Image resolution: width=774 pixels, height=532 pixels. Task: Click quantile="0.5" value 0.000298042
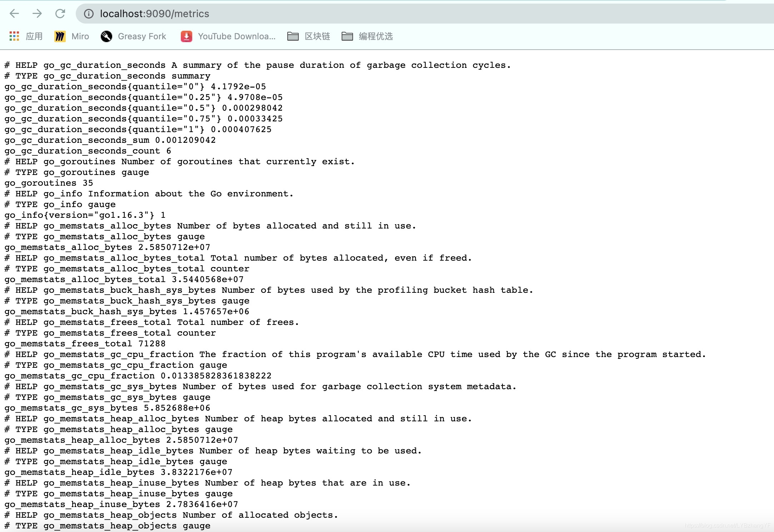point(252,108)
